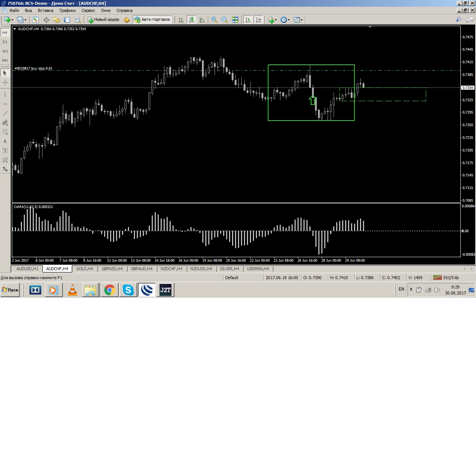Toggle the Авто-торговля button

pyautogui.click(x=152, y=20)
